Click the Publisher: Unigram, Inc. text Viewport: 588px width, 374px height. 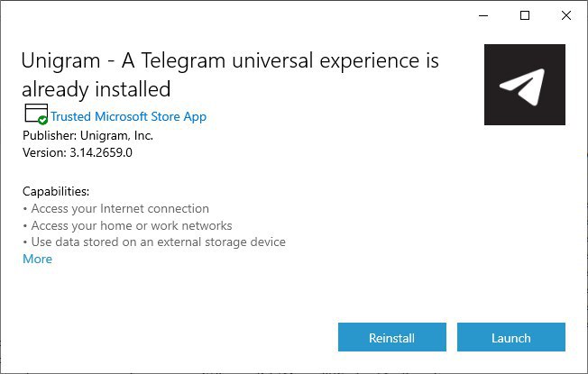point(87,135)
